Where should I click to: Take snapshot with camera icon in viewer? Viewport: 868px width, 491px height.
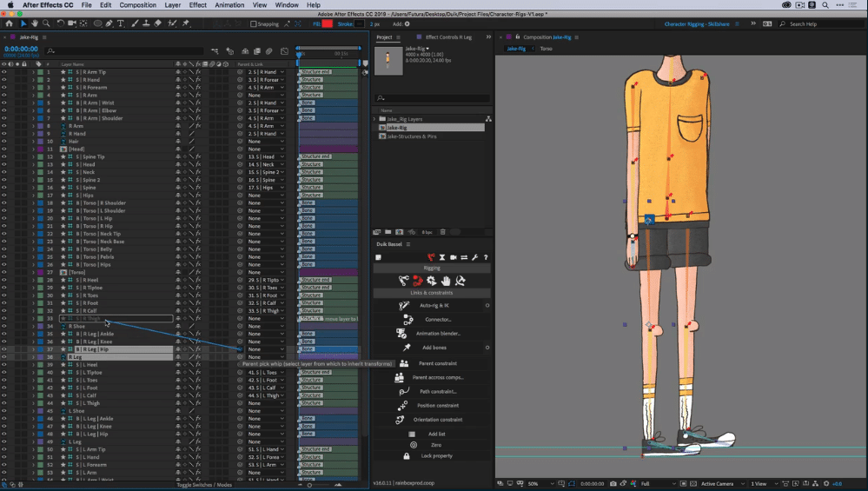click(613, 483)
